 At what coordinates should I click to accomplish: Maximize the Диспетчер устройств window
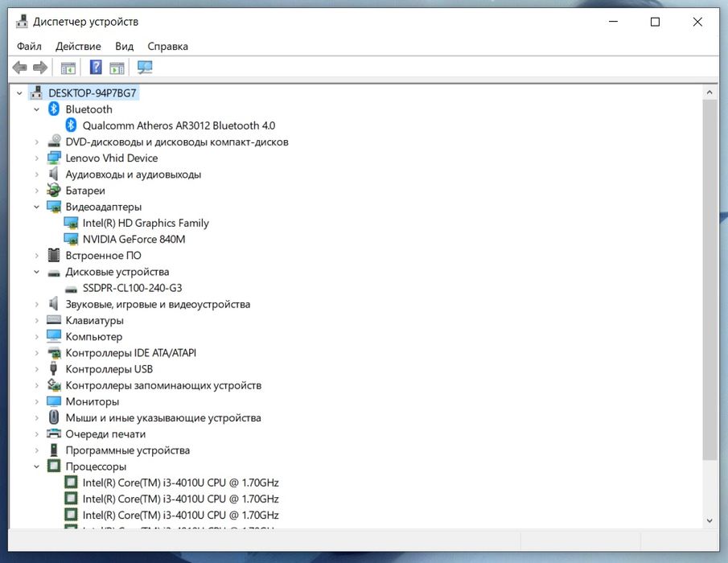pyautogui.click(x=655, y=22)
